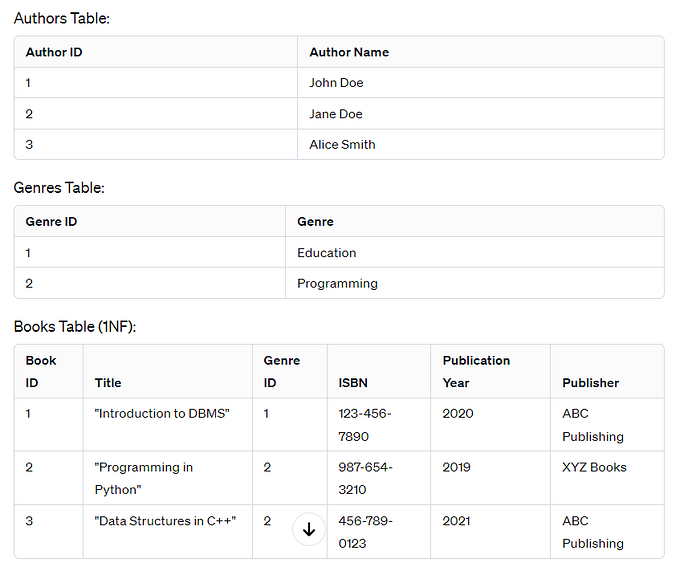Click the "Title" column header
This screenshot has width=700, height=564.
[108, 383]
